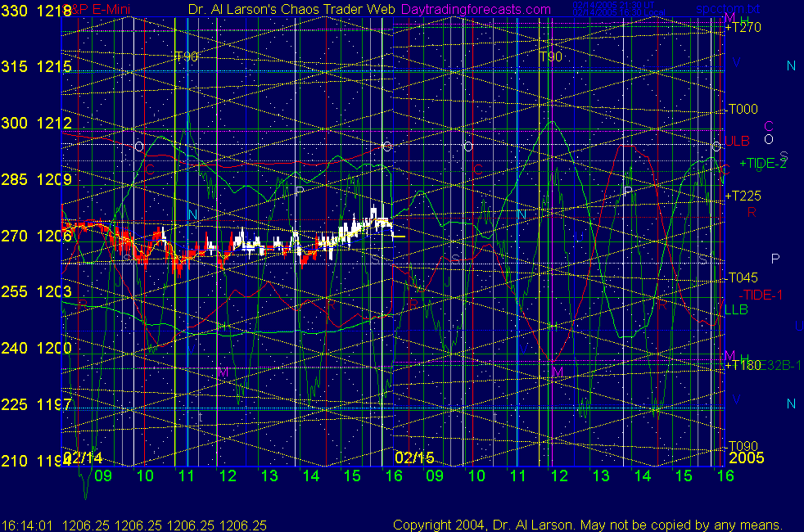Click the "Dr. Al Larson's Chaos Trader Web" title

pos(291,9)
